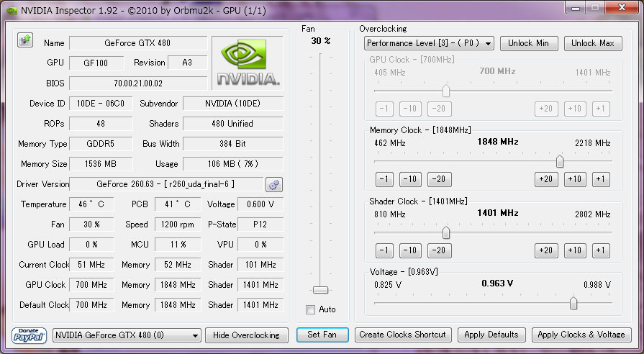Click Subvendor value NVIDIA (10DE)
This screenshot has height=354, width=644.
click(x=233, y=104)
